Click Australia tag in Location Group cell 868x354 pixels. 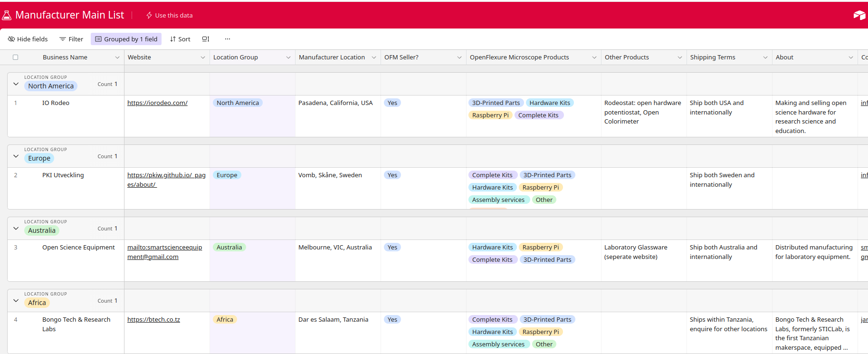(x=229, y=248)
